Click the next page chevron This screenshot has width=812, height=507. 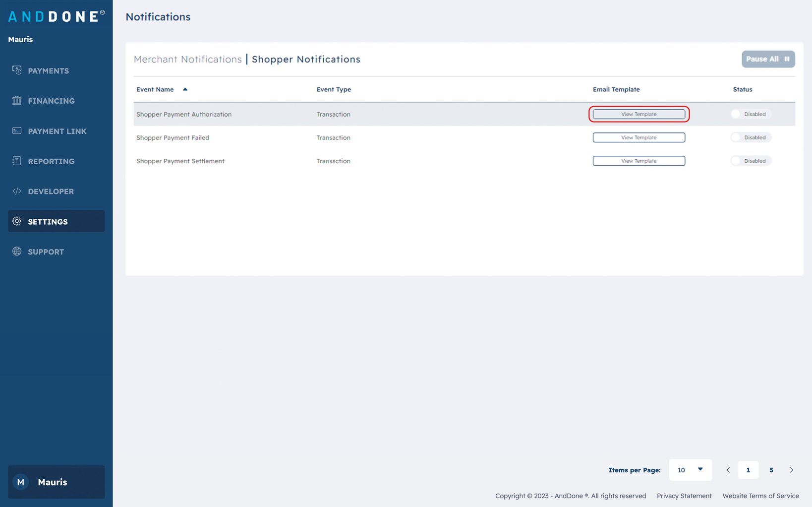[792, 470]
